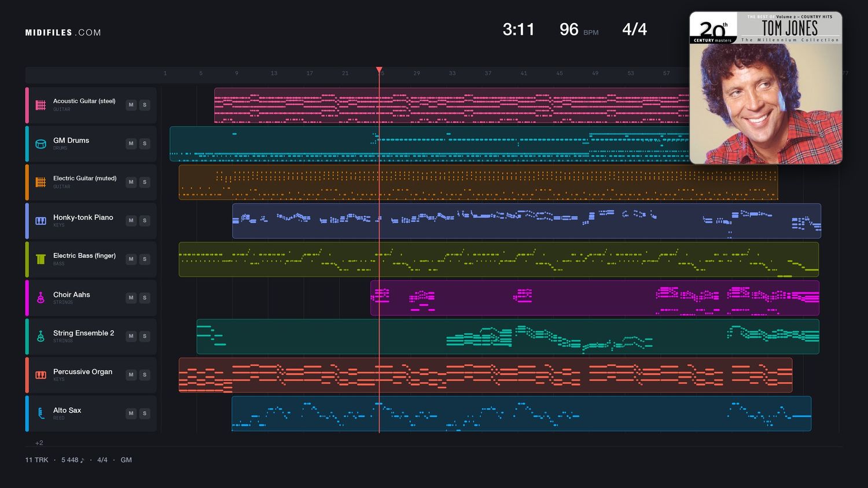Click the teal GM Drums MIDI clip
This screenshot has width=868, height=488.
point(429,144)
